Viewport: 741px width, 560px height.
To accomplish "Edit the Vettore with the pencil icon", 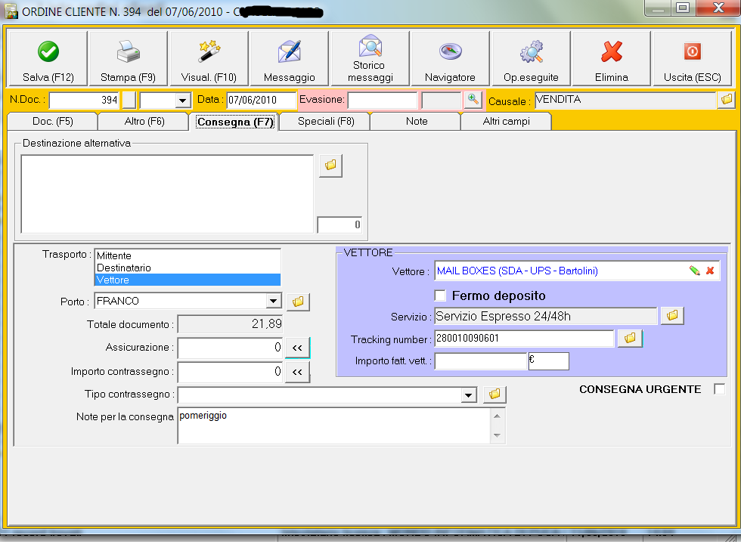I will [x=694, y=271].
